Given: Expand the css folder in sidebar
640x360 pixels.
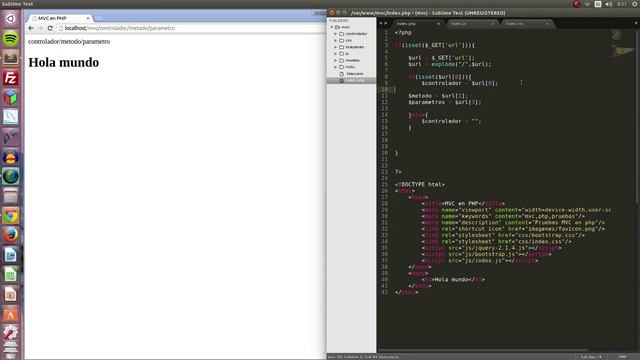Looking at the screenshot, I should tap(336, 40).
